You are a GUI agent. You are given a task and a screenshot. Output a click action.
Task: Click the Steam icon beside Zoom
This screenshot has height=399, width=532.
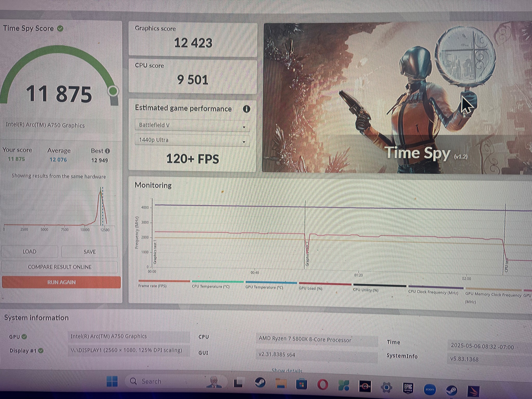(x=451, y=390)
